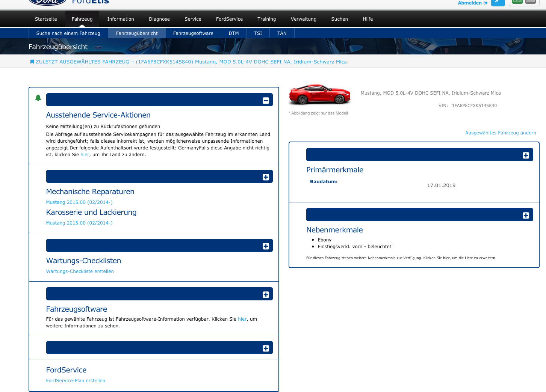Click the blue arrow button beside Abmelden
This screenshot has width=546, height=392.
(x=498, y=2)
